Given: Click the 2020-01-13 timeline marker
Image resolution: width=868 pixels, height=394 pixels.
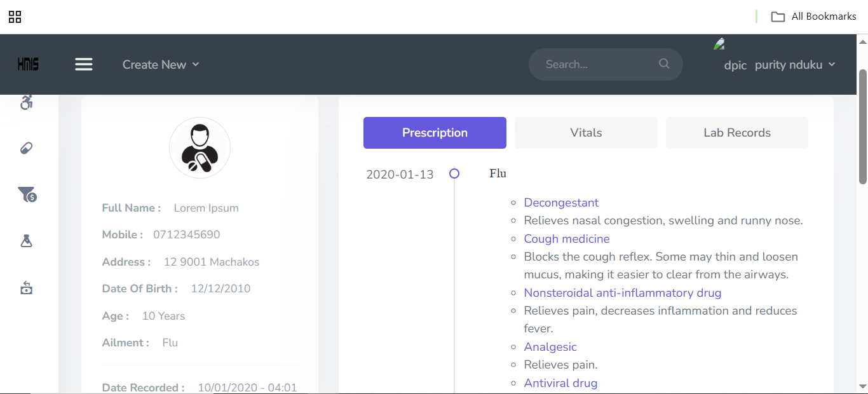Looking at the screenshot, I should click(454, 173).
